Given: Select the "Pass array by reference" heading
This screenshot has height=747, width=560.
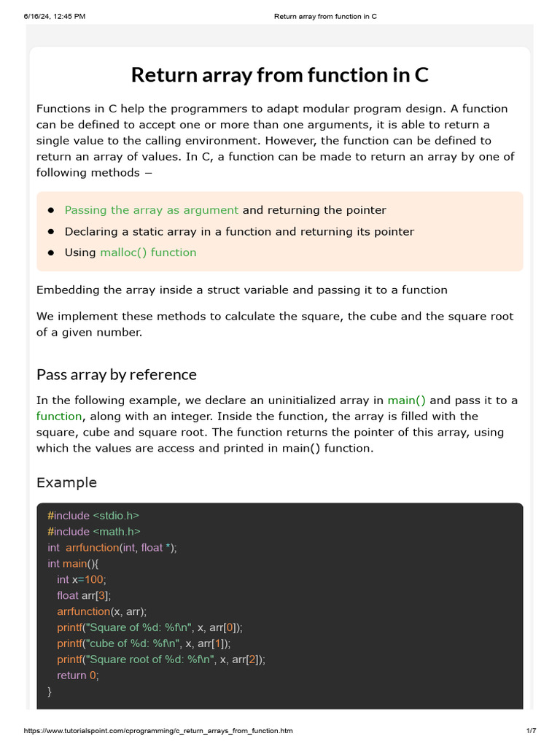Looking at the screenshot, I should 117,375.
